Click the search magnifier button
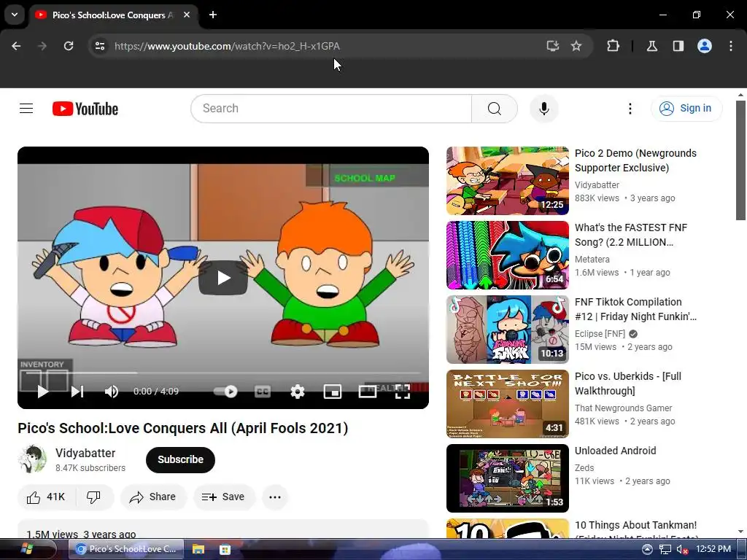747x560 pixels. click(494, 109)
